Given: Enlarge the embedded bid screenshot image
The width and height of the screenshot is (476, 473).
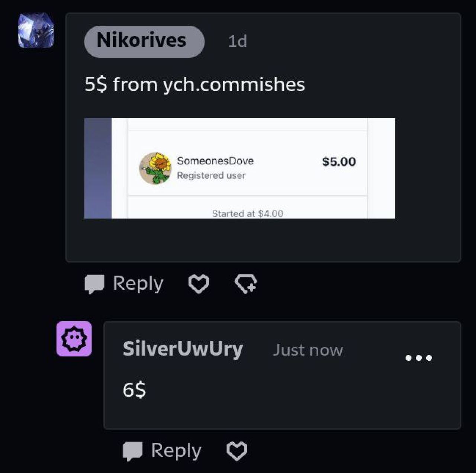Looking at the screenshot, I should click(x=239, y=168).
